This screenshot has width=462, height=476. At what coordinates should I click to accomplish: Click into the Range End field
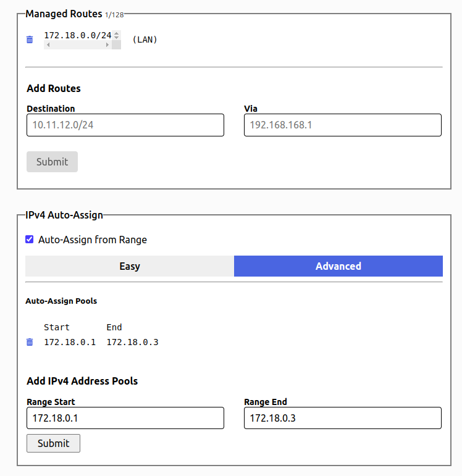[x=343, y=418]
